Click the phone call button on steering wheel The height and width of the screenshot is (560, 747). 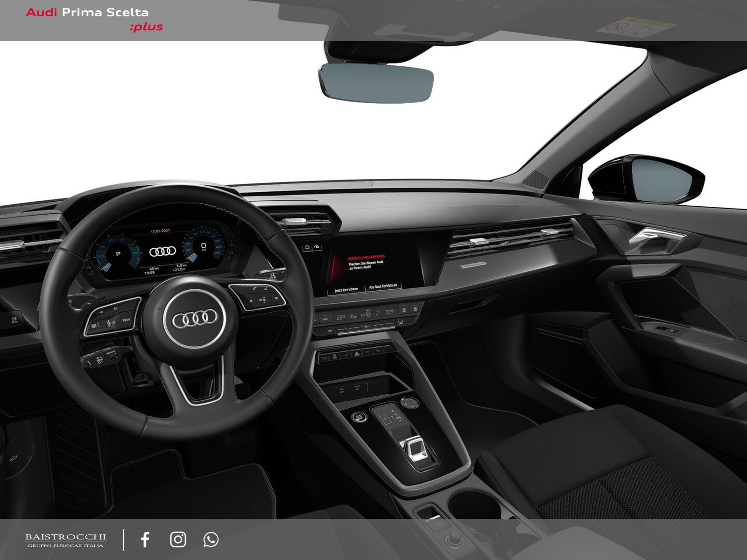point(254,288)
